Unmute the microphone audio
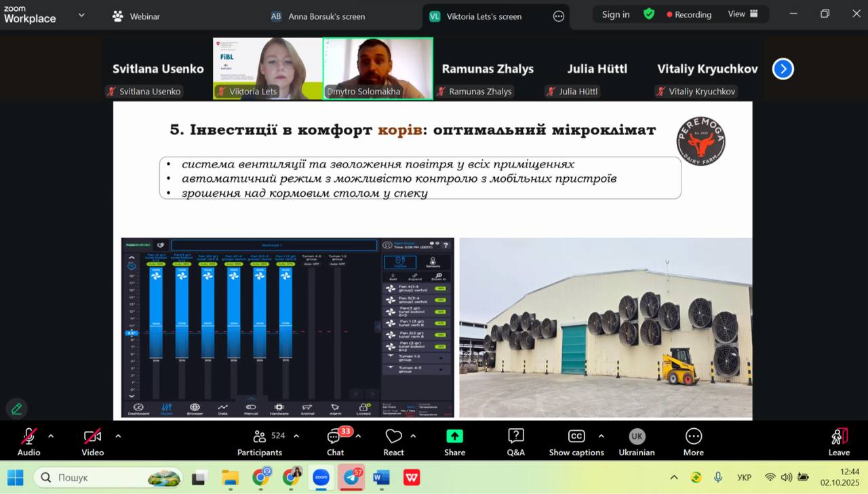Viewport: 868px width, 494px height. 28,442
